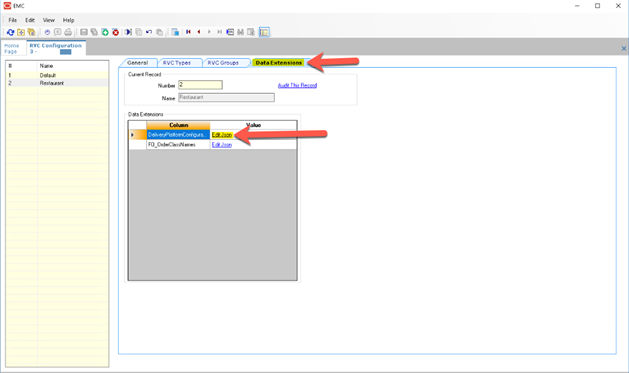Go to first record red arrow
Image resolution: width=629 pixels, height=373 pixels.
click(x=188, y=32)
